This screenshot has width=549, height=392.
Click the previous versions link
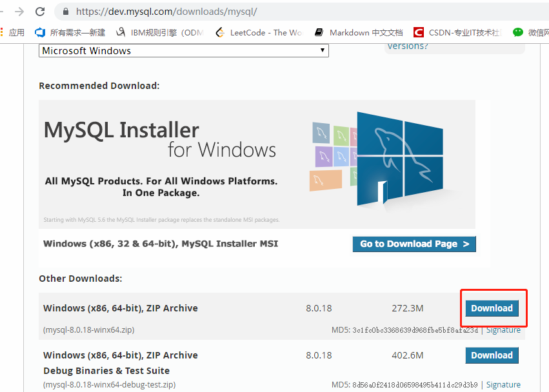pos(407,46)
